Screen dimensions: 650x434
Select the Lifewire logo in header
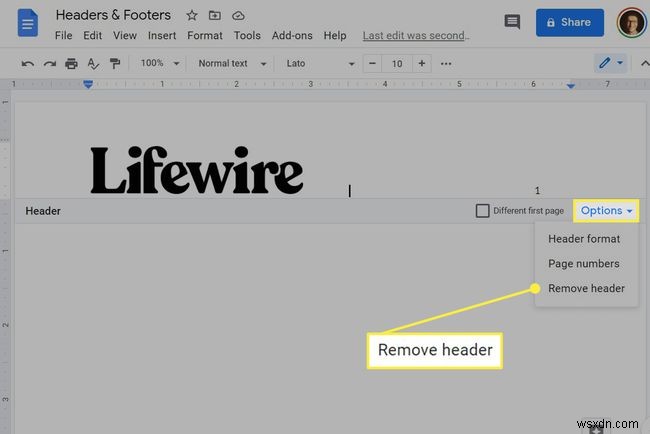[x=197, y=170]
